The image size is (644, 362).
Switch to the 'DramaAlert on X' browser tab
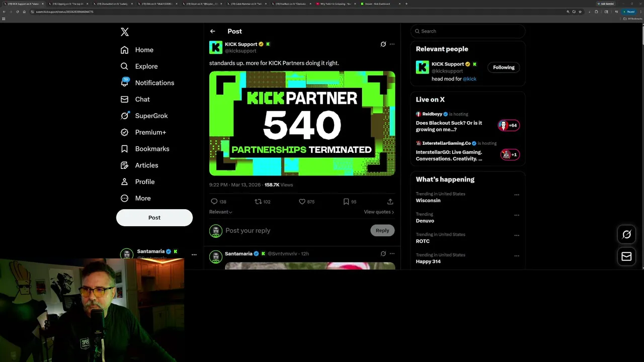(113, 4)
